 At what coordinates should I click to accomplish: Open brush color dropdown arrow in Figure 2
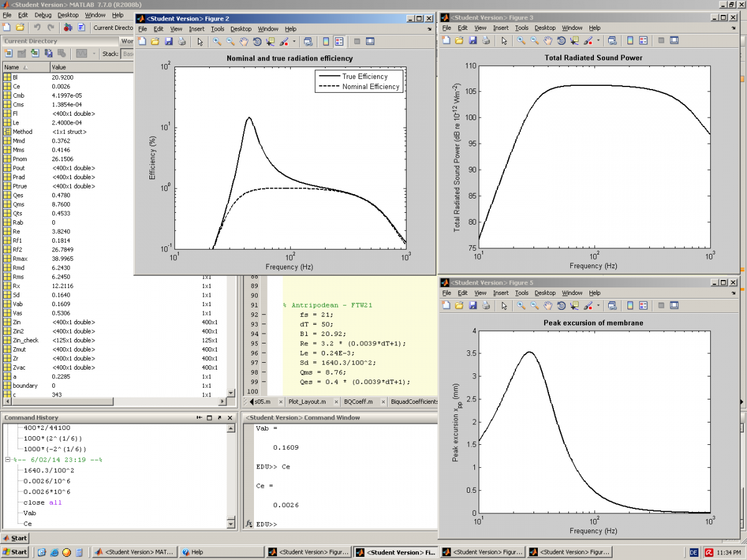click(294, 42)
